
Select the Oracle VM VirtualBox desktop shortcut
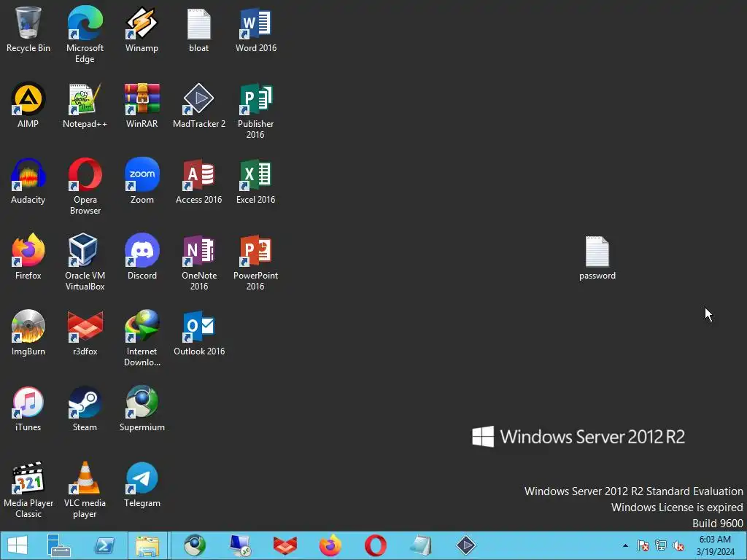[x=85, y=262]
